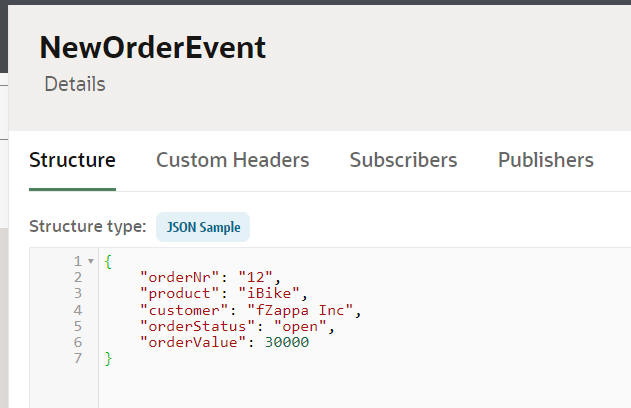Switch to the Structure tab
This screenshot has height=408, width=631.
(x=72, y=160)
